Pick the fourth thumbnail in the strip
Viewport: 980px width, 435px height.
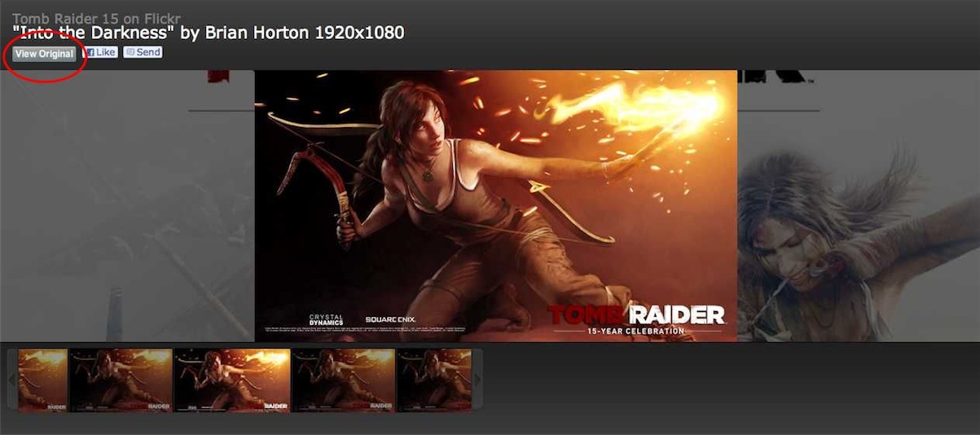(344, 380)
